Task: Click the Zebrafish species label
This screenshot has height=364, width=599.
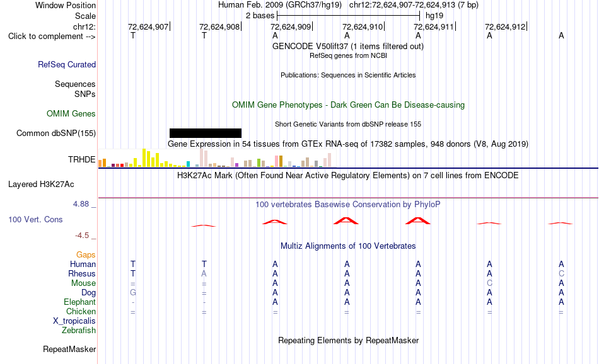Action: coord(79,331)
